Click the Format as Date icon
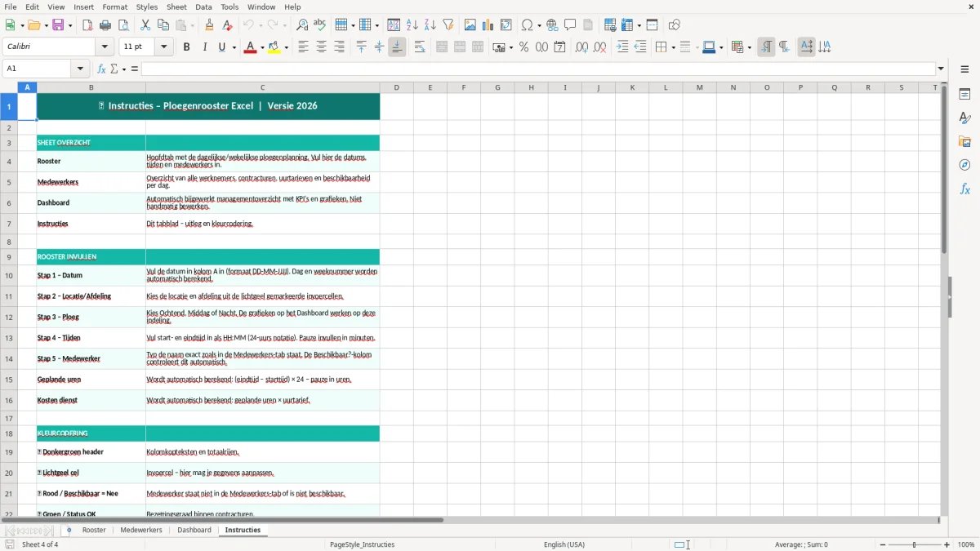This screenshot has height=551, width=980. tap(560, 47)
